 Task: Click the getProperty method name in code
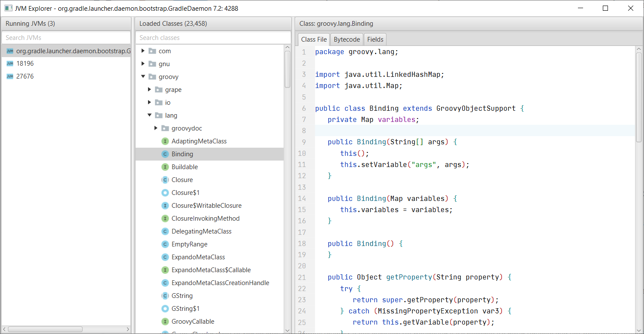409,277
